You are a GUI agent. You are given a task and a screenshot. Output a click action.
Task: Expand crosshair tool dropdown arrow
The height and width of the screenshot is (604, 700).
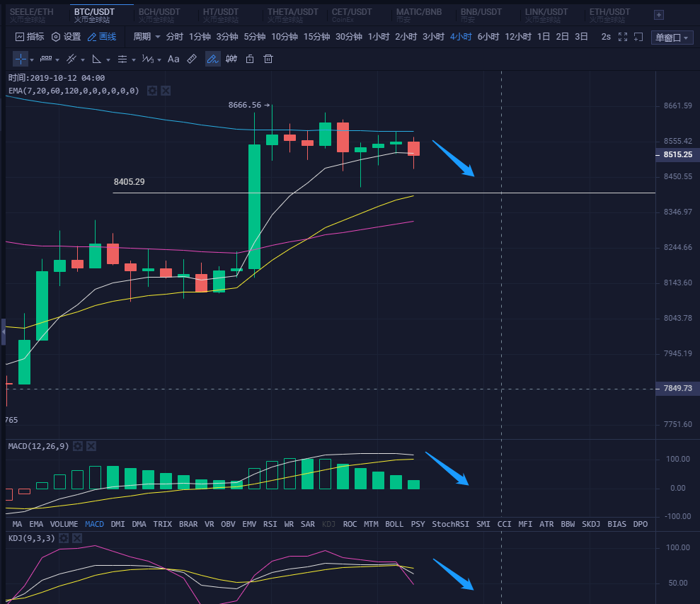tap(32, 60)
